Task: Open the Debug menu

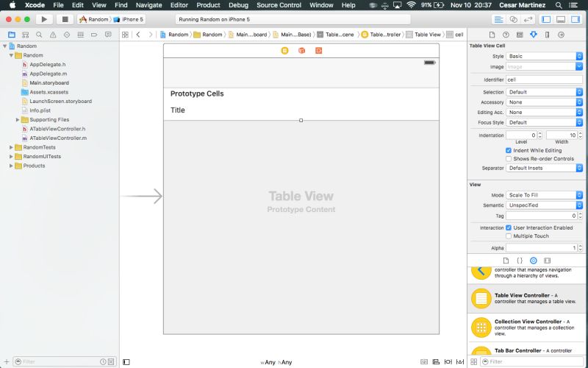Action: pos(238,5)
